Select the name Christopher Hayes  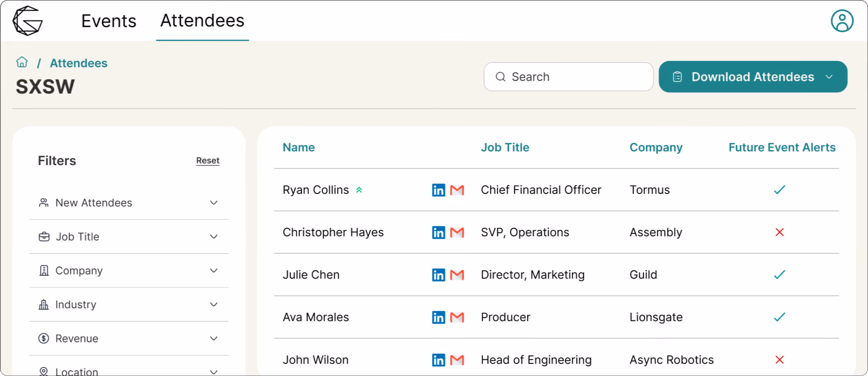333,232
